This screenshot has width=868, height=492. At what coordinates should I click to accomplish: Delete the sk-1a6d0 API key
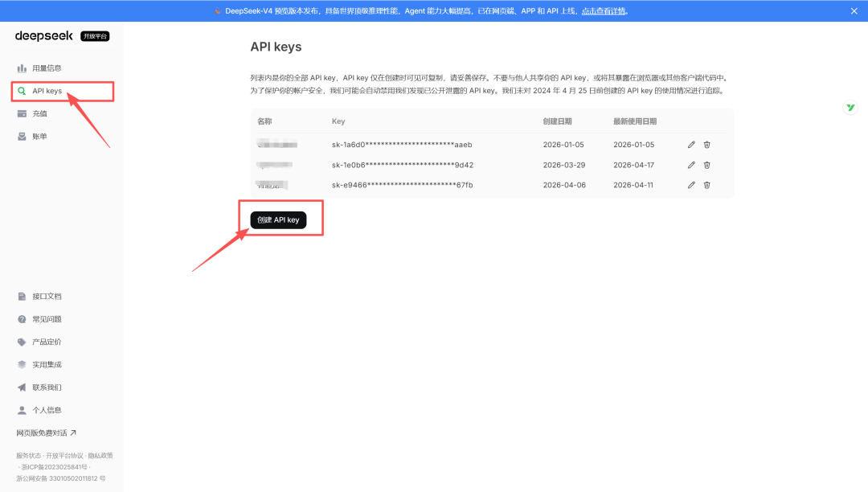pos(707,145)
